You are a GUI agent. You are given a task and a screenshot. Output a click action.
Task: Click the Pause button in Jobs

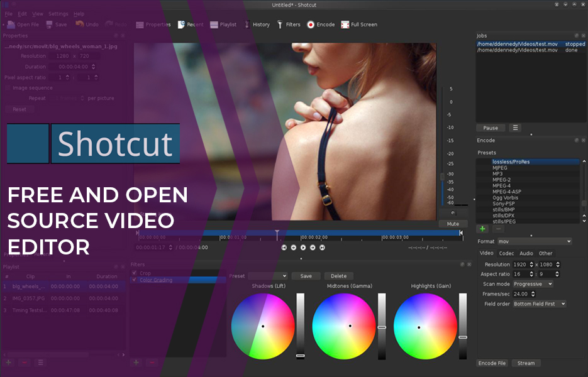pyautogui.click(x=491, y=128)
